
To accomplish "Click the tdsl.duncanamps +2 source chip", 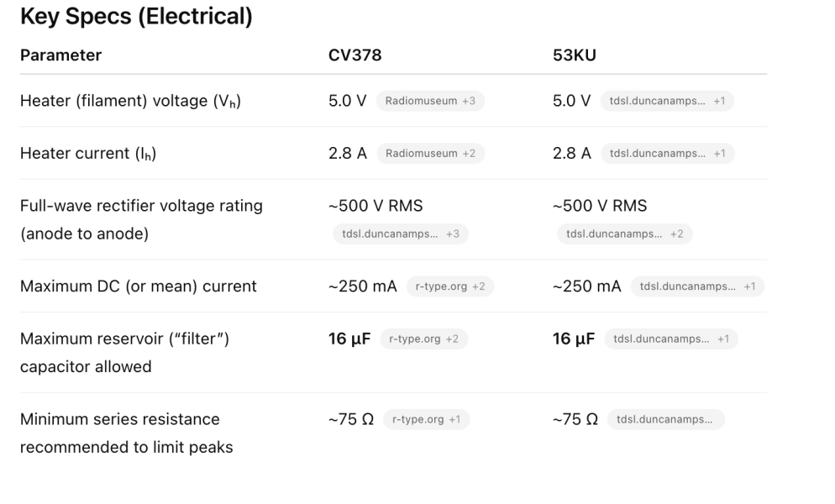I will 624,234.
